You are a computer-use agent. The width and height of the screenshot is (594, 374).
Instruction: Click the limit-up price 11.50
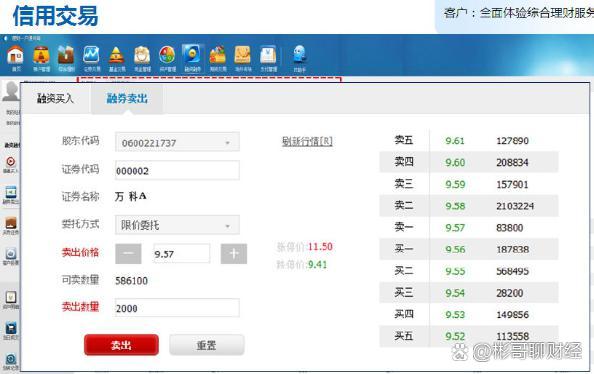click(320, 247)
